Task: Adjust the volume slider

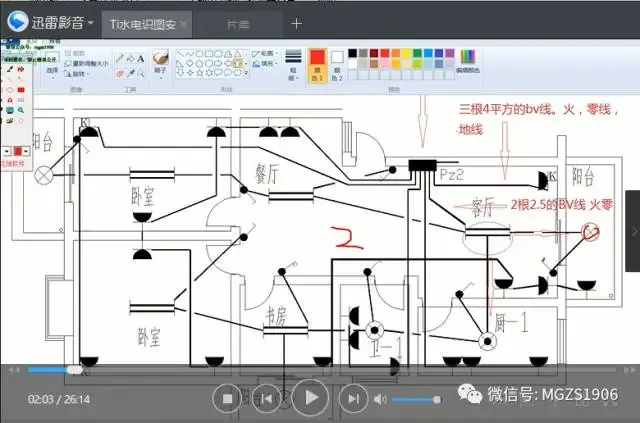Action: 416,399
